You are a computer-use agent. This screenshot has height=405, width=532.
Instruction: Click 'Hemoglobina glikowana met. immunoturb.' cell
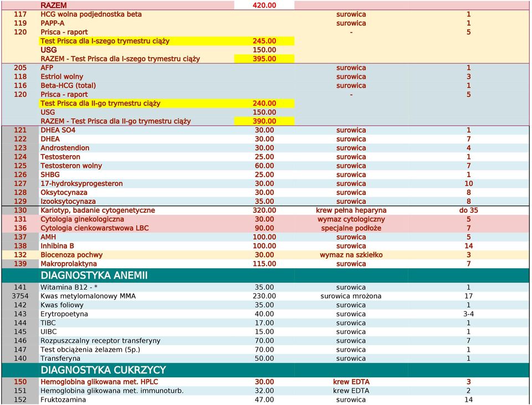point(112,391)
